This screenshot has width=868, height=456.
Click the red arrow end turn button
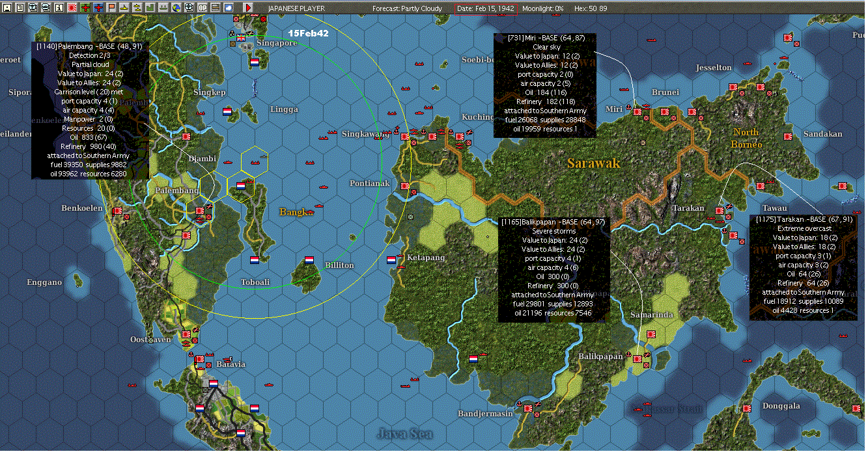click(x=248, y=8)
